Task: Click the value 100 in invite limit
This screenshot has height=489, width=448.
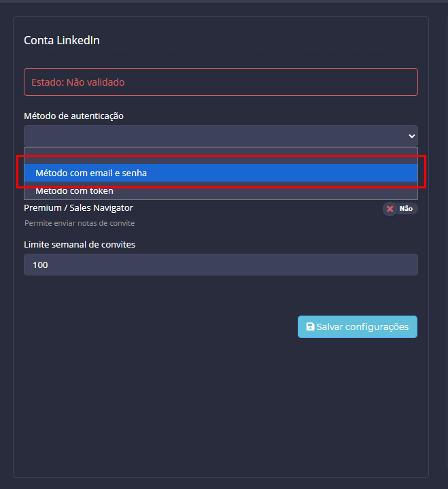Action: (40, 265)
